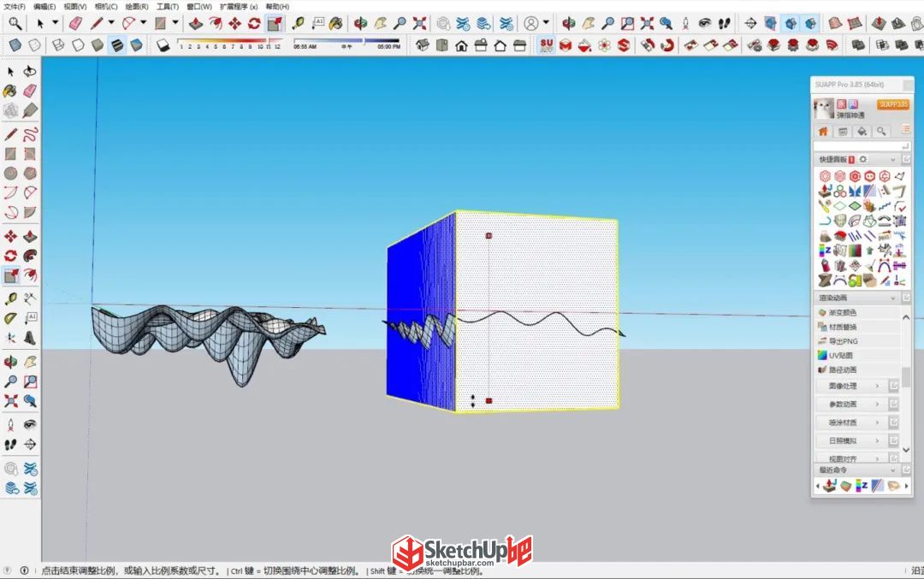Open SUAPP home tab
This screenshot has width=924, height=579.
coord(823,132)
